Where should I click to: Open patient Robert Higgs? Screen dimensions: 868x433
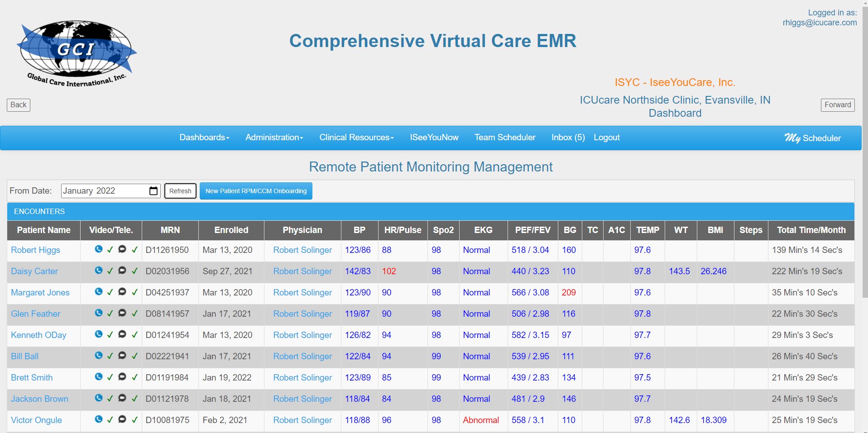tap(35, 250)
